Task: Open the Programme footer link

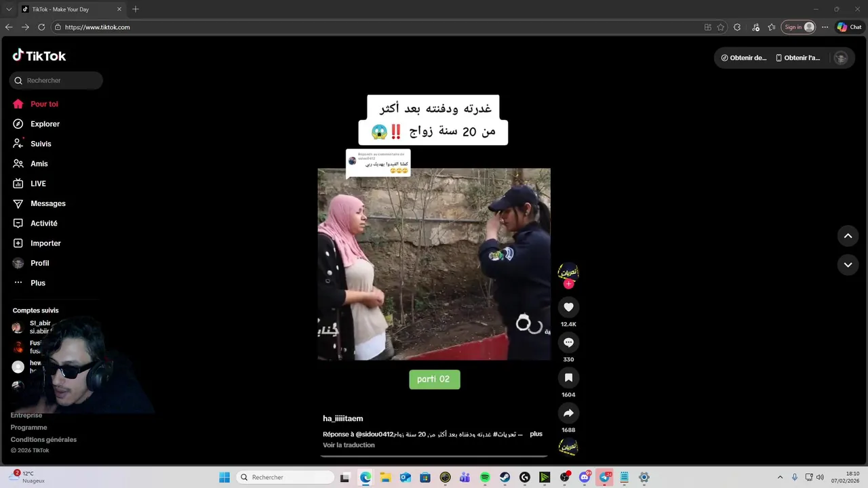Action: coord(28,428)
